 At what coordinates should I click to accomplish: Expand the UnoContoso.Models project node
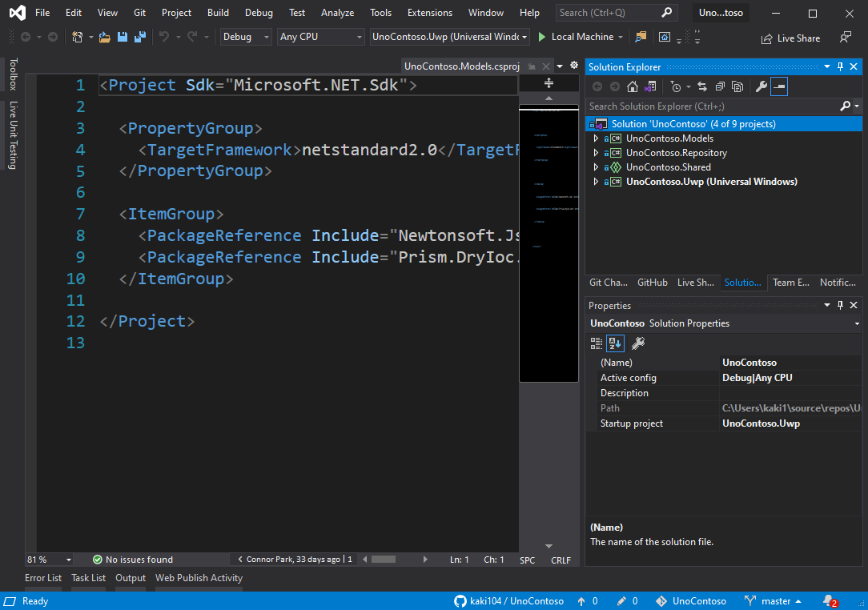[596, 138]
